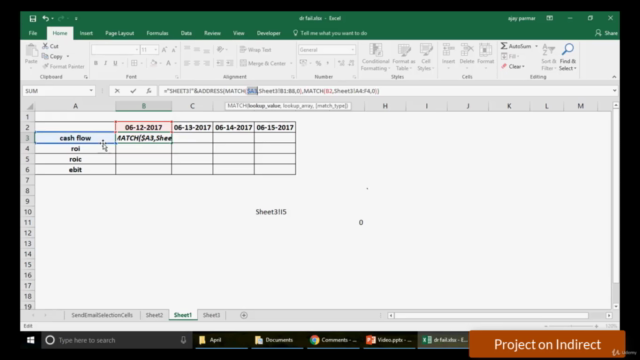Toggle Wrap Text
Viewport: 640px width, 360px height.
tap(256, 50)
